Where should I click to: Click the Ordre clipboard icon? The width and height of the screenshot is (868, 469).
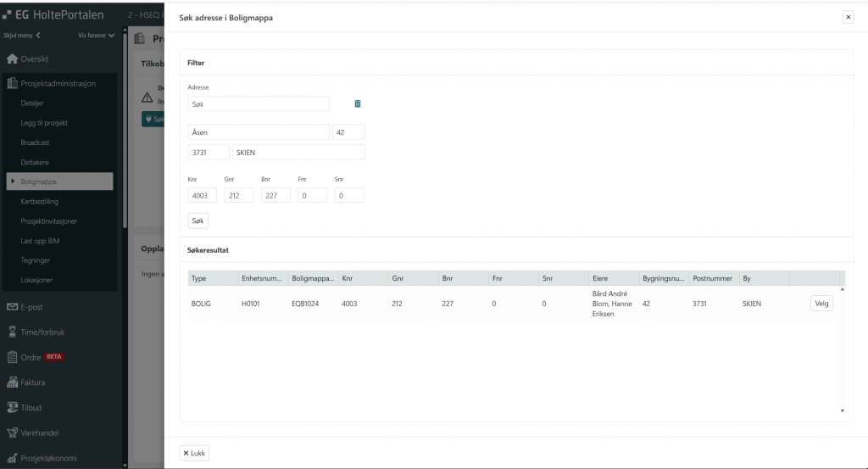[12, 357]
